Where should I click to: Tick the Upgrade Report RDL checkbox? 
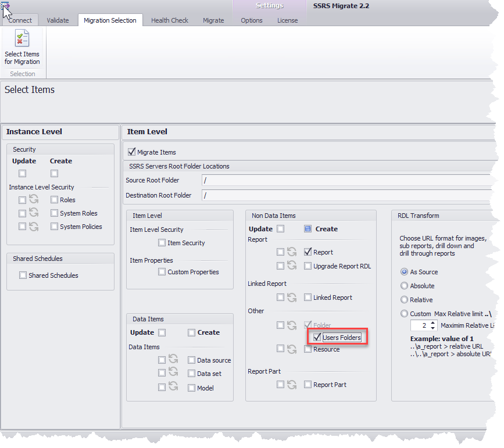point(308,266)
